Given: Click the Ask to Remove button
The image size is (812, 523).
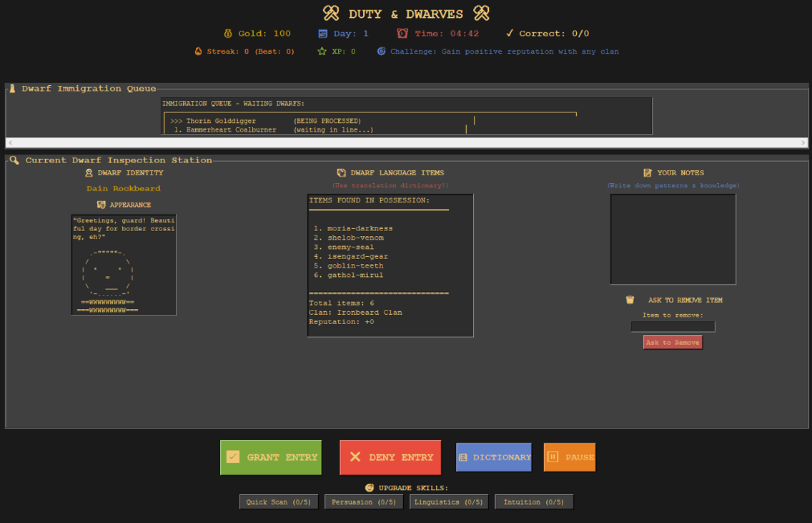Looking at the screenshot, I should [x=673, y=343].
